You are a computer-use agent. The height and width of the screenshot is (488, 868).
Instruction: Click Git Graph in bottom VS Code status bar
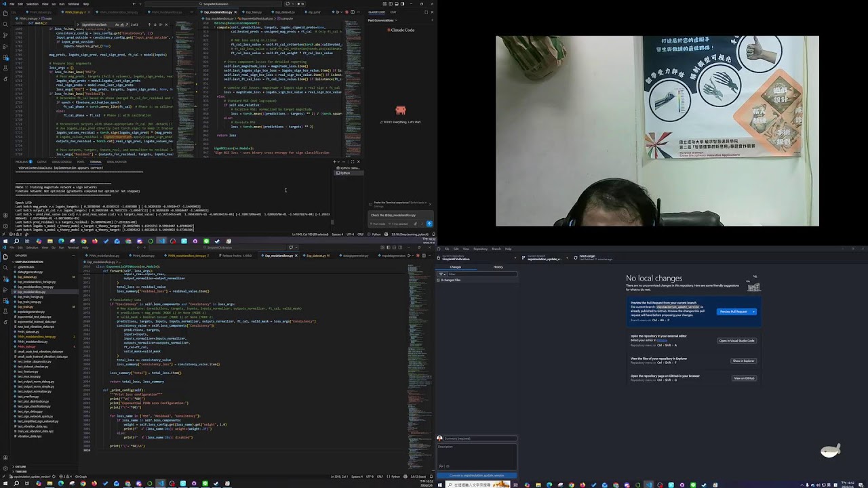pyautogui.click(x=81, y=476)
